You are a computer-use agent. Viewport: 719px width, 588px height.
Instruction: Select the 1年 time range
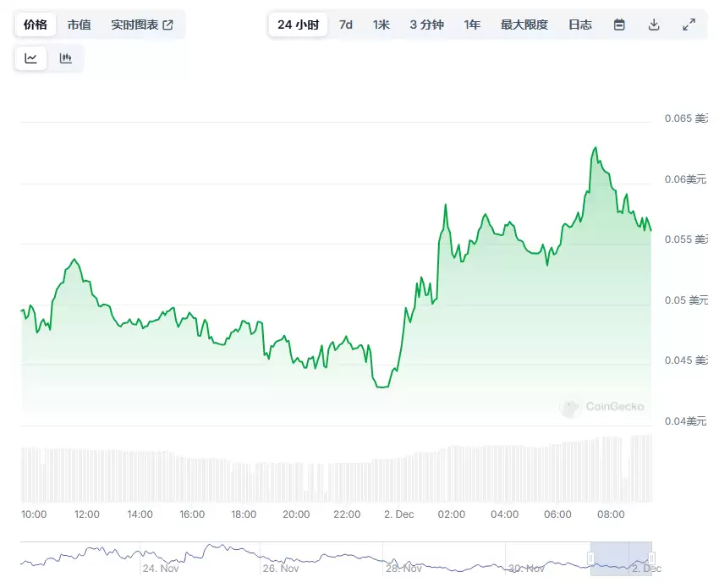click(x=472, y=25)
